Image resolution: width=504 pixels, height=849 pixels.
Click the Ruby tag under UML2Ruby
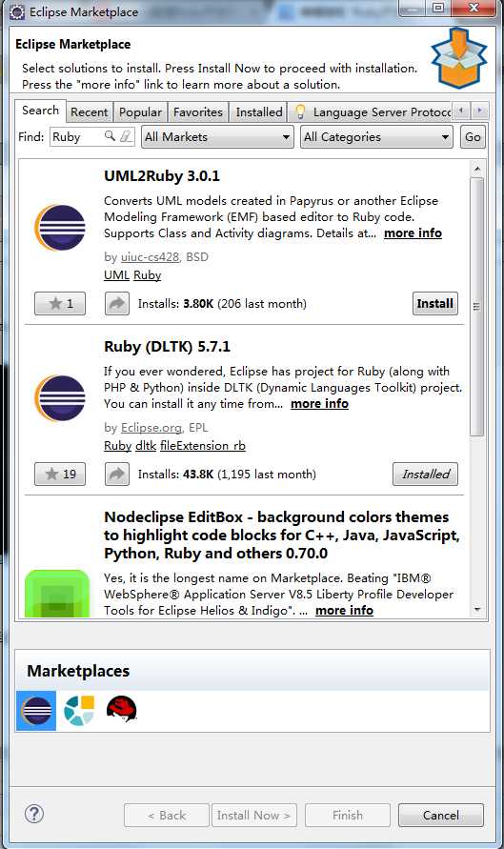(148, 275)
